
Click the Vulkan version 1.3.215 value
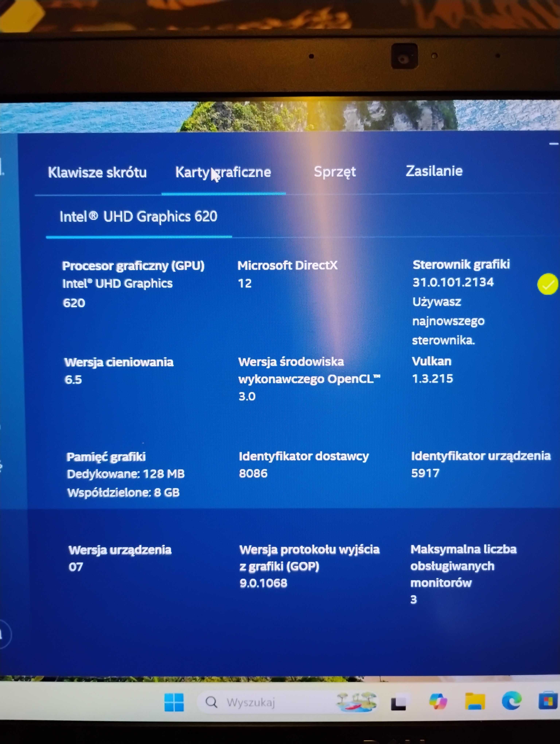point(433,379)
